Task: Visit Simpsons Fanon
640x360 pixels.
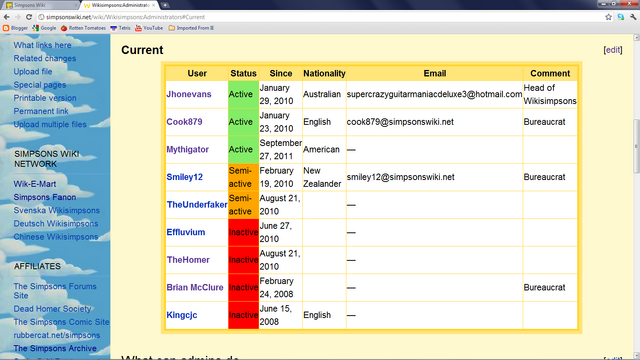Action: (x=45, y=197)
